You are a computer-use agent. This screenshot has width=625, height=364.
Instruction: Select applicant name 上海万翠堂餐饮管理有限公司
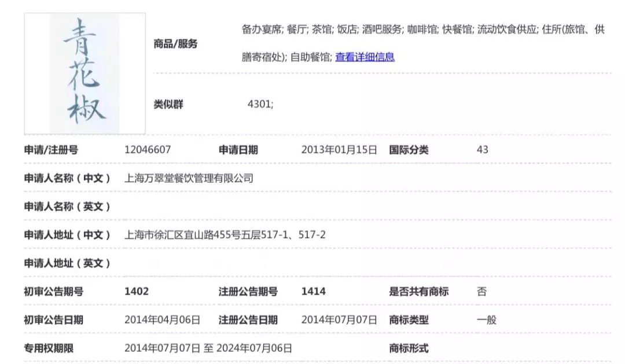click(x=189, y=178)
